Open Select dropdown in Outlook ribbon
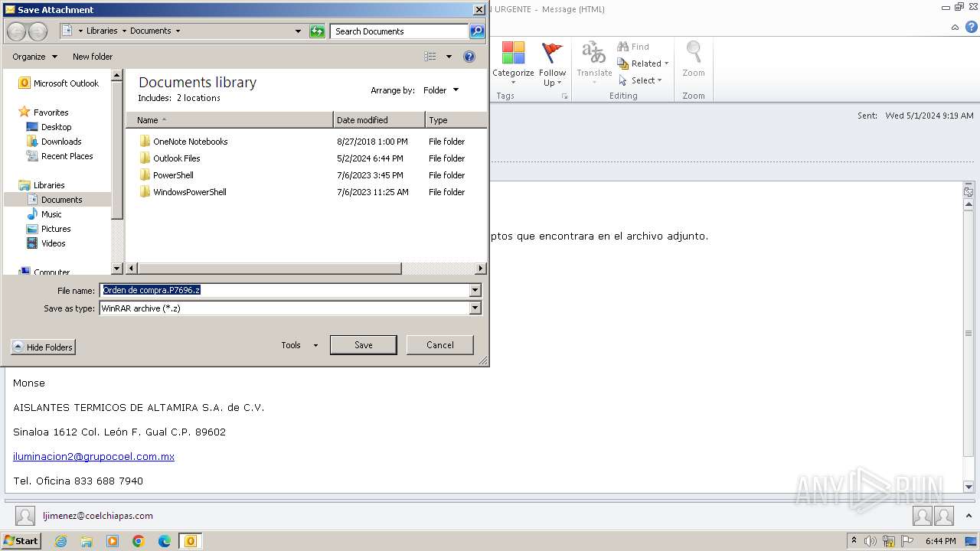 pos(641,80)
